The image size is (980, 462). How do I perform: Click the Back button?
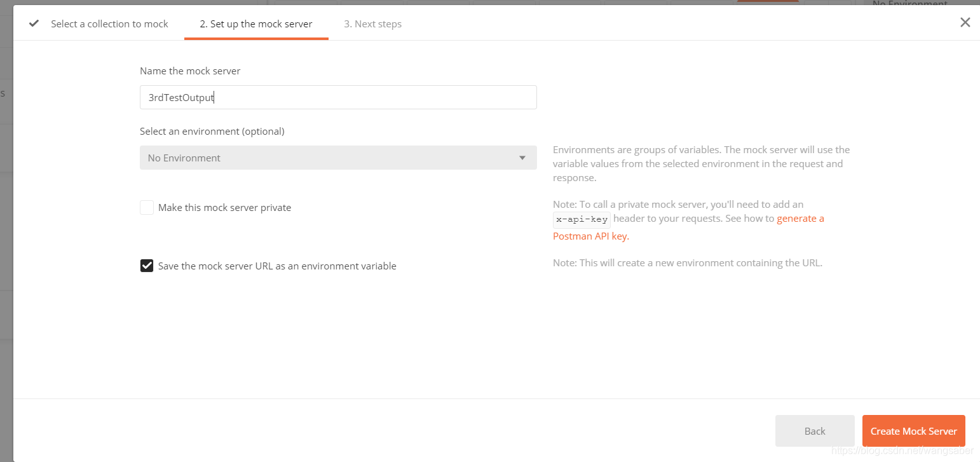pos(815,431)
